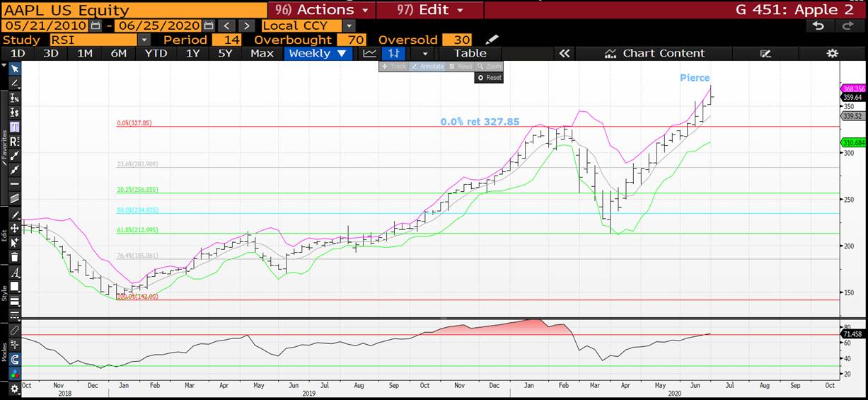
Task: Open the Weekly periodicity dropdown
Action: 318,53
